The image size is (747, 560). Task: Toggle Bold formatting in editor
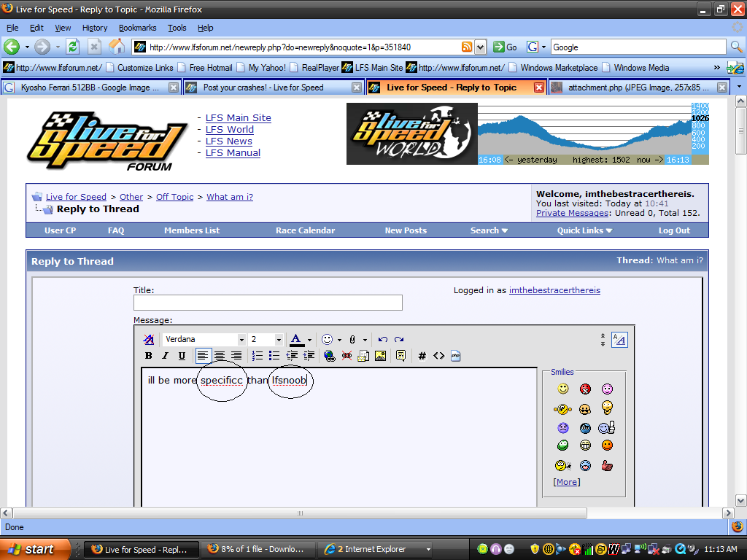[148, 356]
